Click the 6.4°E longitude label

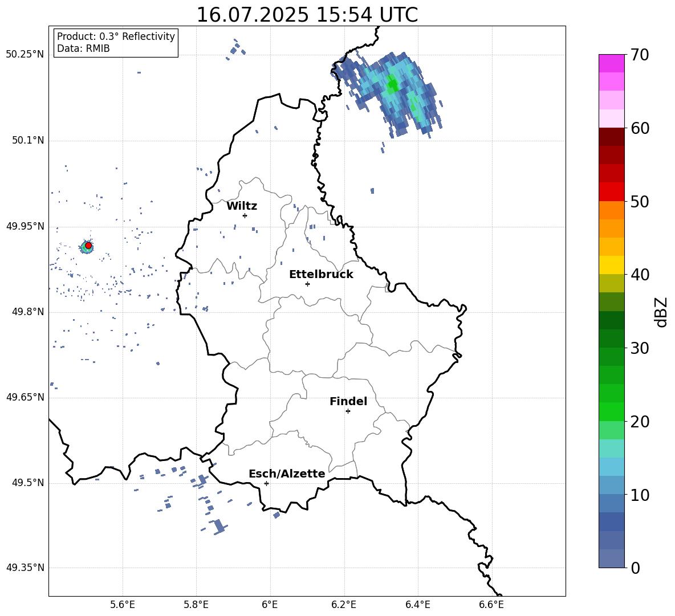[x=417, y=605]
